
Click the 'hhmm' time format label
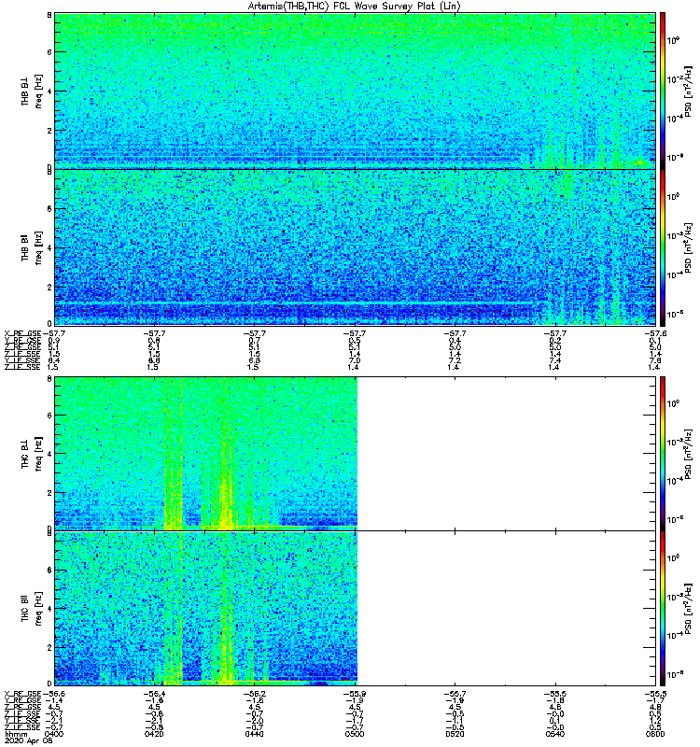tap(16, 734)
